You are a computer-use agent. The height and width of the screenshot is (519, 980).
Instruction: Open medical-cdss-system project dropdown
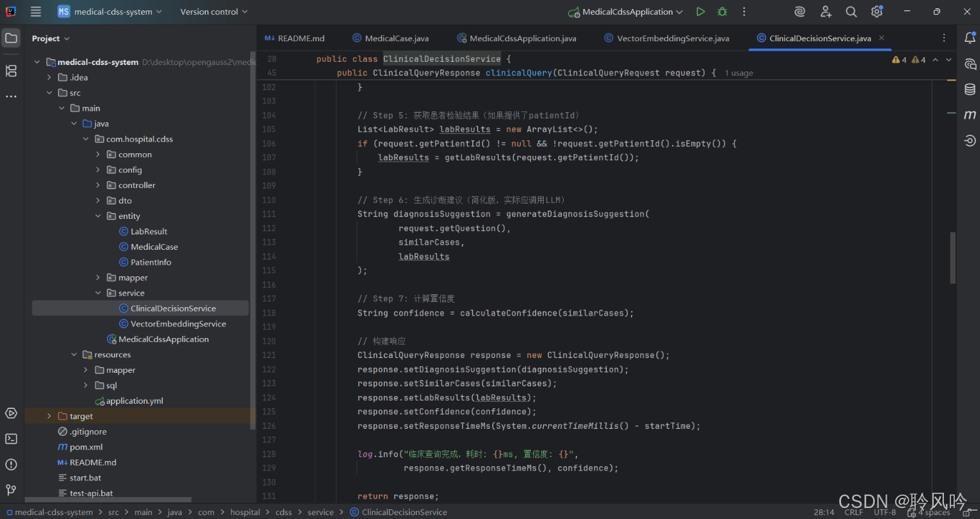click(109, 12)
